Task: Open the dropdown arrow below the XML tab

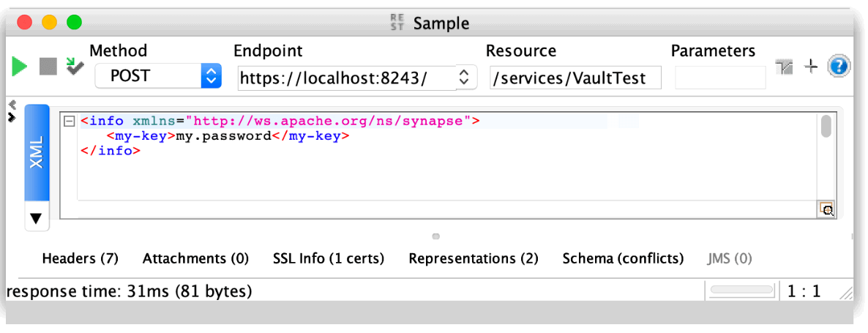Action: point(36,217)
